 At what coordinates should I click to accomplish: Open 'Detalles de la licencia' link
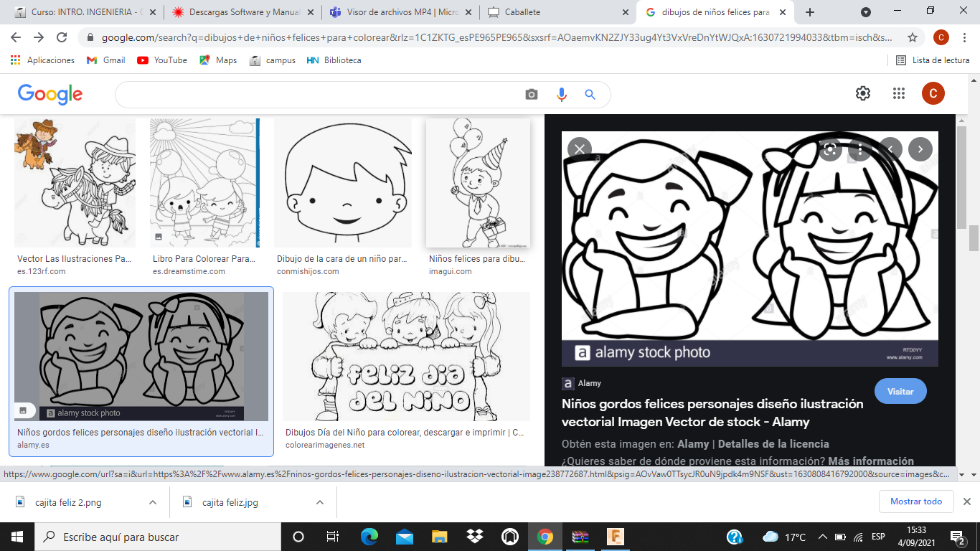(773, 444)
